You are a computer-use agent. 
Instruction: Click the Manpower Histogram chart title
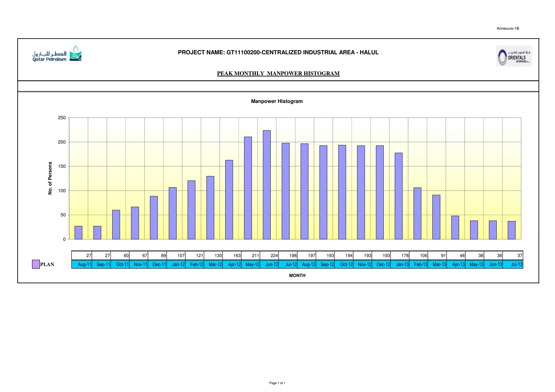(x=277, y=101)
